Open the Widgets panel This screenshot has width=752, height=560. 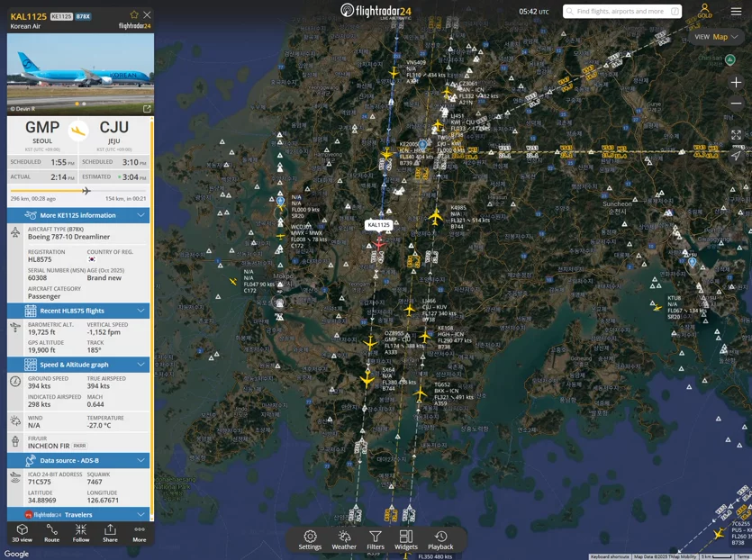click(x=406, y=540)
